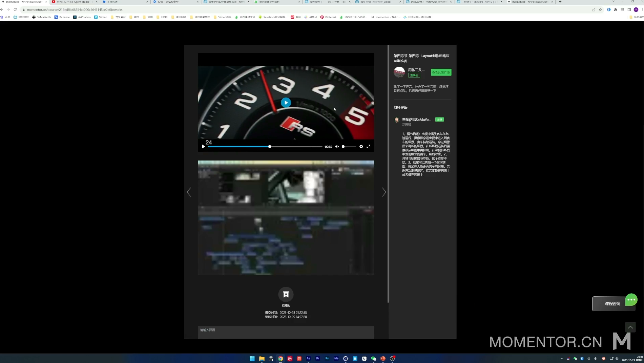
Task: Click the teacher name 青年萨玛SaMaYo...
Action: 417,120
